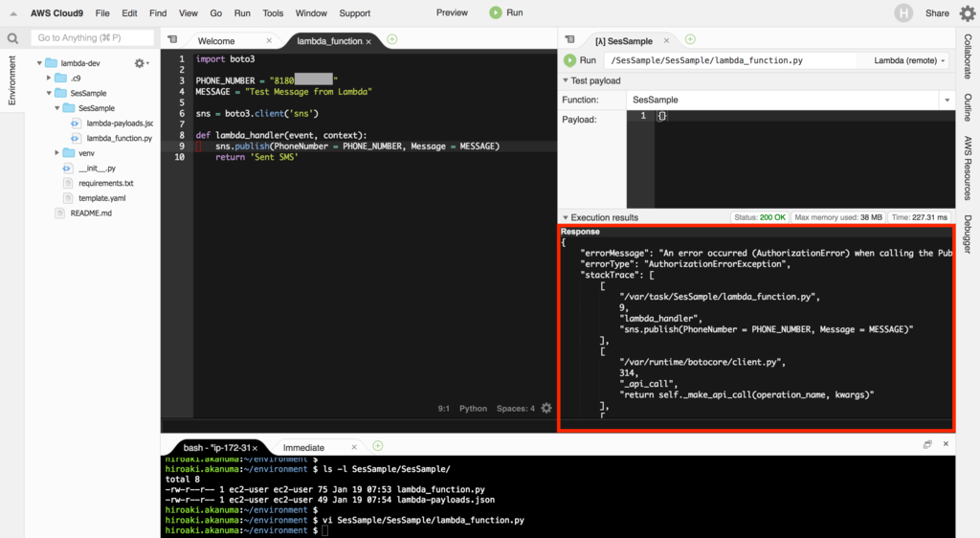Close the lambda_function.py tab

click(368, 41)
